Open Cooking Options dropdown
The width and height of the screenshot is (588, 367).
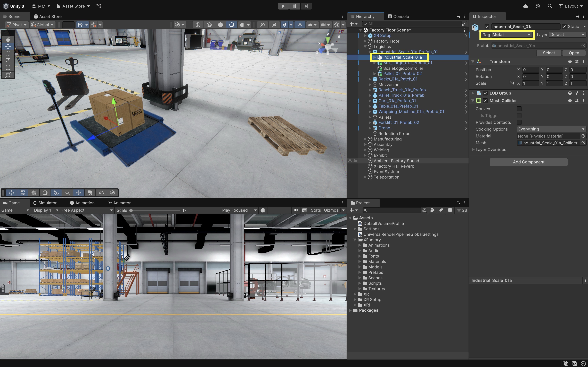click(x=551, y=129)
